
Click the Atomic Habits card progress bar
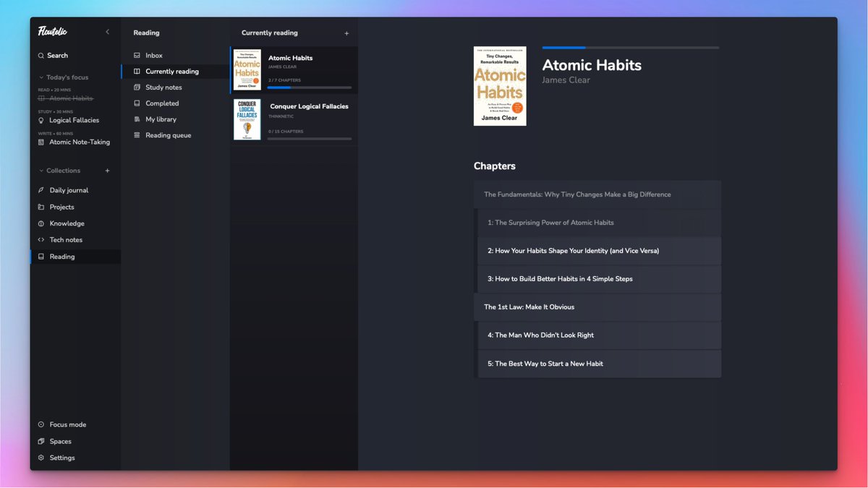point(310,87)
